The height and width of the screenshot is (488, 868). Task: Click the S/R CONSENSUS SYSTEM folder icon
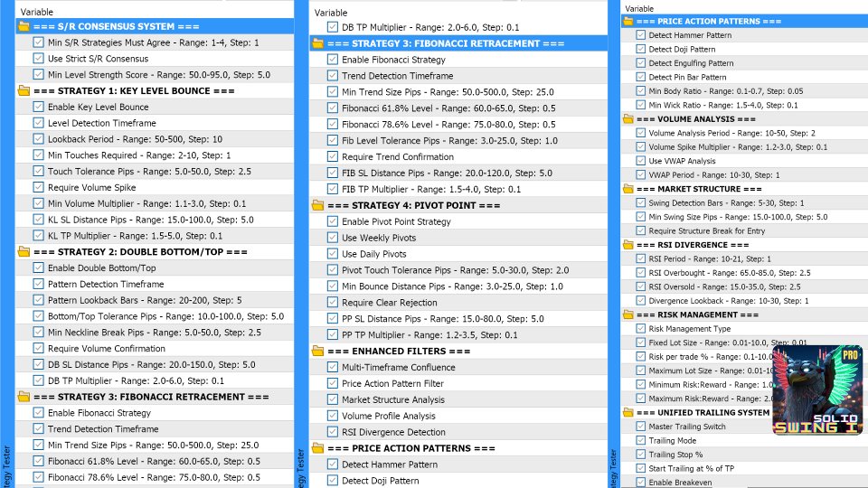(x=24, y=26)
